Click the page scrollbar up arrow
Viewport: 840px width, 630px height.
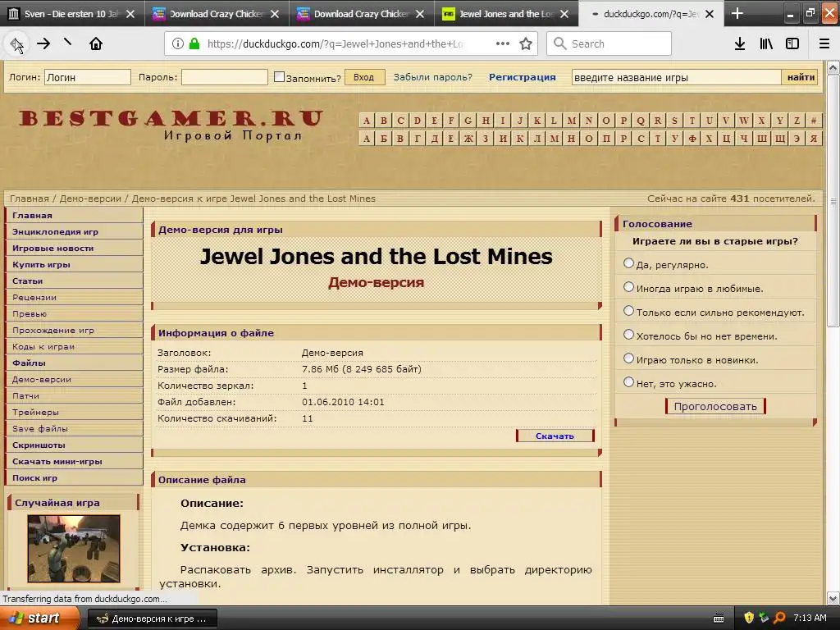point(833,67)
